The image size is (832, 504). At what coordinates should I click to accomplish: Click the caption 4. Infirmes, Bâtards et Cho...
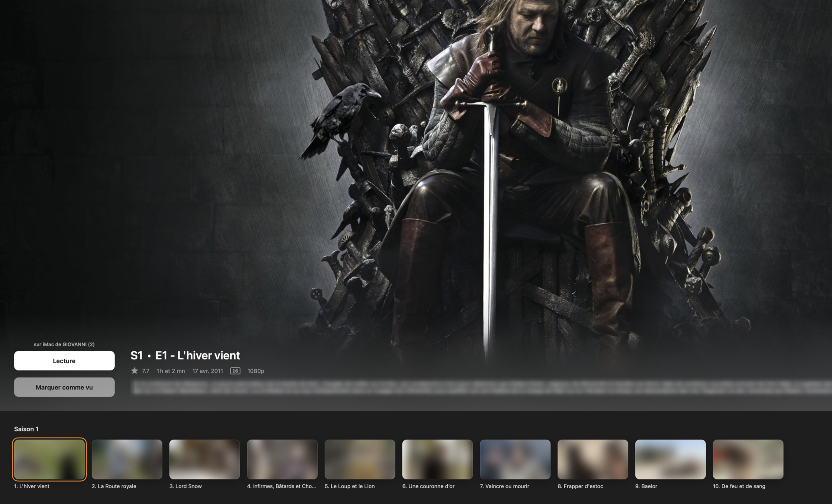click(281, 486)
